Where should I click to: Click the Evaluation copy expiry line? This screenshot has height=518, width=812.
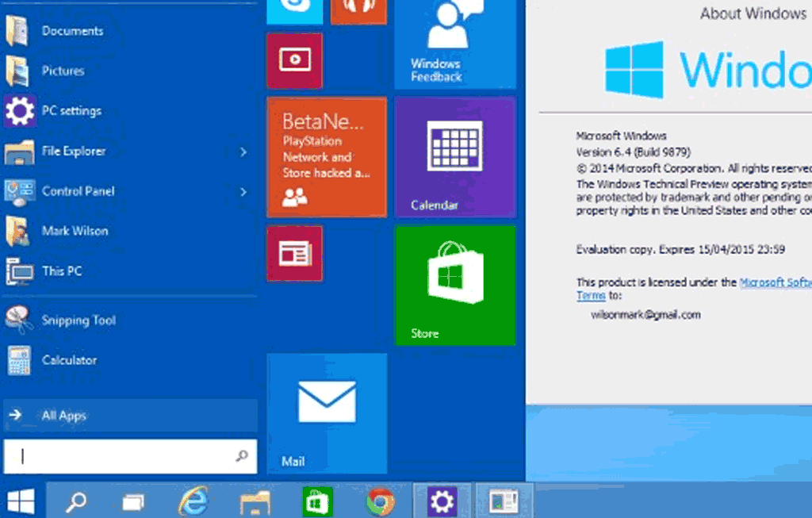[x=680, y=250]
